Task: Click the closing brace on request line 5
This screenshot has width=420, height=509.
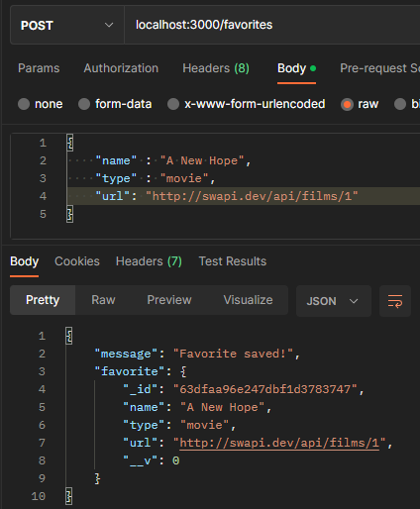Action: click(x=70, y=214)
